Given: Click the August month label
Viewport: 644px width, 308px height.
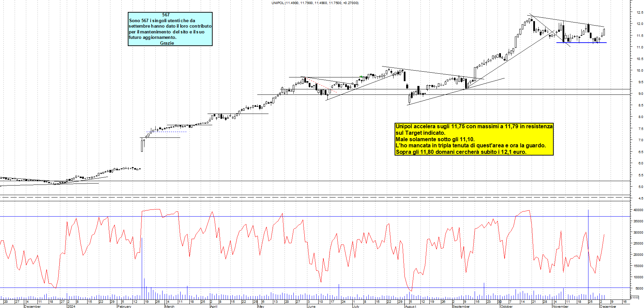Looking at the screenshot, I should click(411, 306).
